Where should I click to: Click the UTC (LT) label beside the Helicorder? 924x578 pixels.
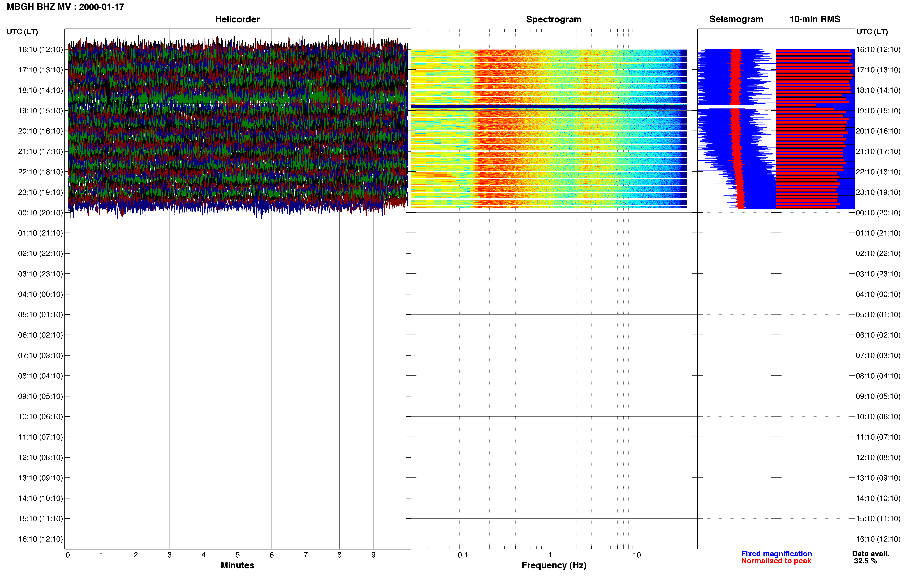pos(22,32)
